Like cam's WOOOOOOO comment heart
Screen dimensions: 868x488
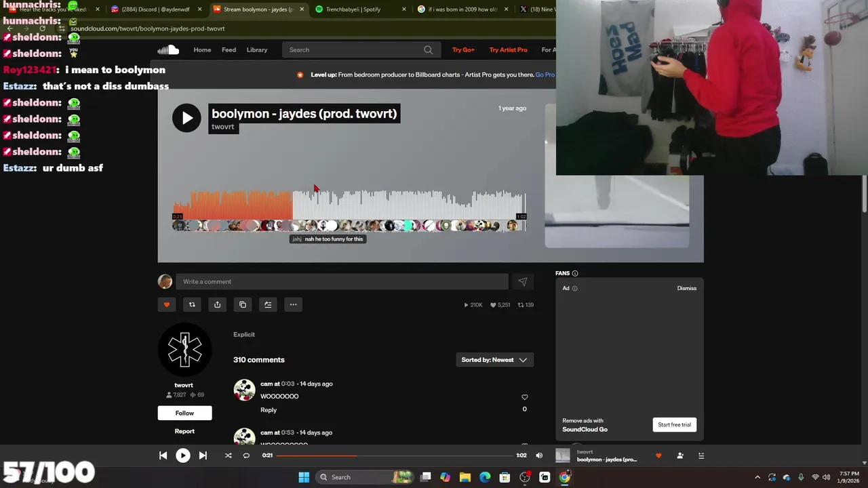tap(524, 397)
